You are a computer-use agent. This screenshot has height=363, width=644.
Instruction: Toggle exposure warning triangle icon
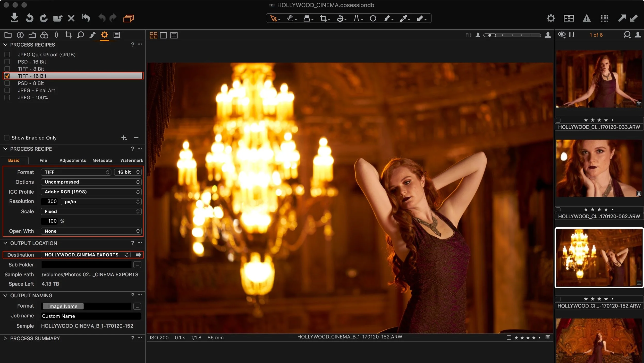point(587,18)
